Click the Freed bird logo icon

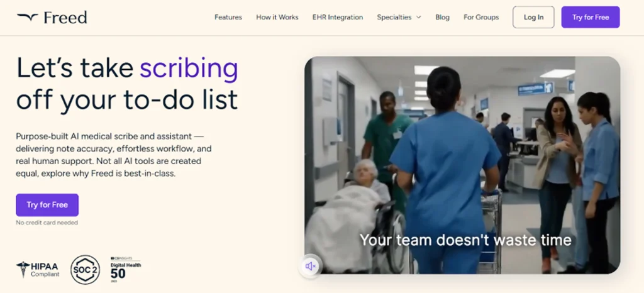coord(27,18)
